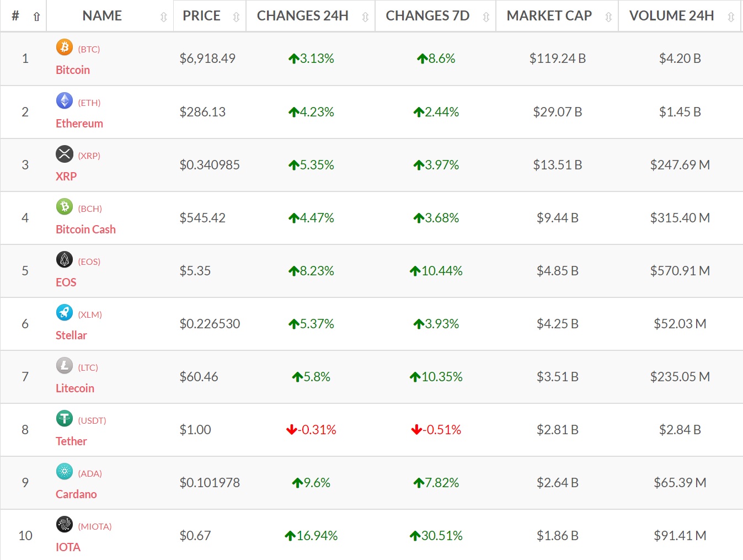
Task: Sort by Changes 7D column
Action: click(436, 16)
